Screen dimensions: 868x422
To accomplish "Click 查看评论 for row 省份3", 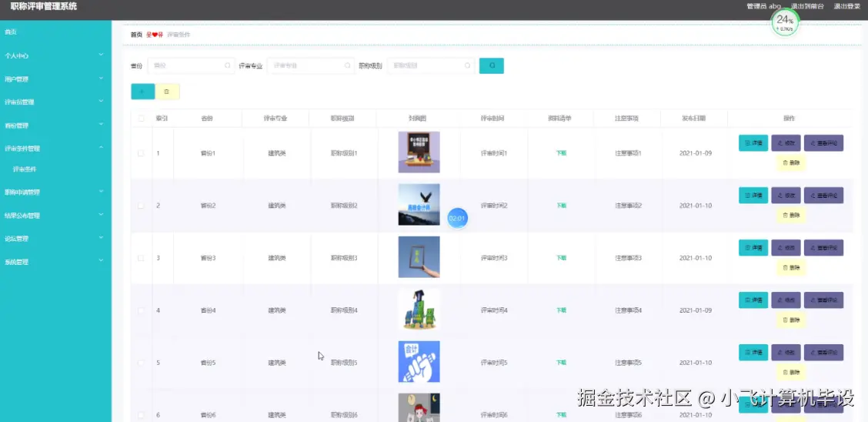I will [823, 247].
